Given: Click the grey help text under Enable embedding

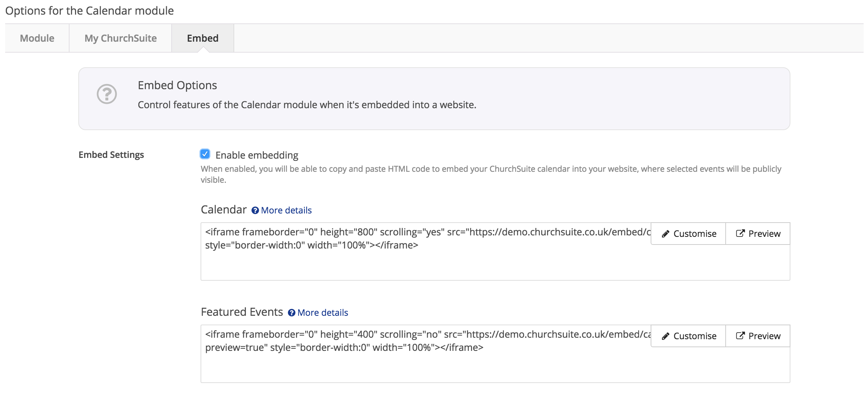Looking at the screenshot, I should (x=490, y=169).
